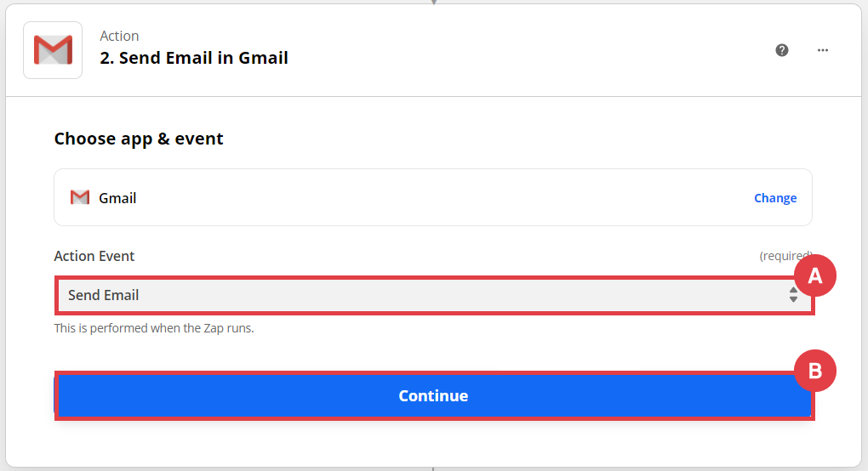The height and width of the screenshot is (471, 868).
Task: Open the three-dot more options menu
Action: (x=823, y=50)
